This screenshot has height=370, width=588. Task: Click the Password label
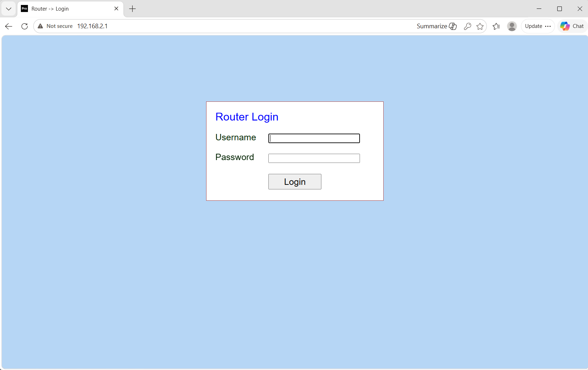click(234, 157)
